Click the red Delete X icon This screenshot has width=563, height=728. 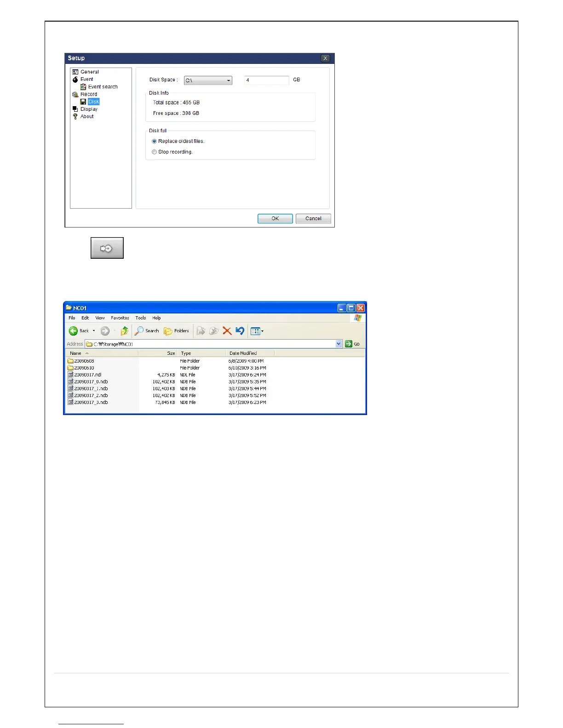227,331
